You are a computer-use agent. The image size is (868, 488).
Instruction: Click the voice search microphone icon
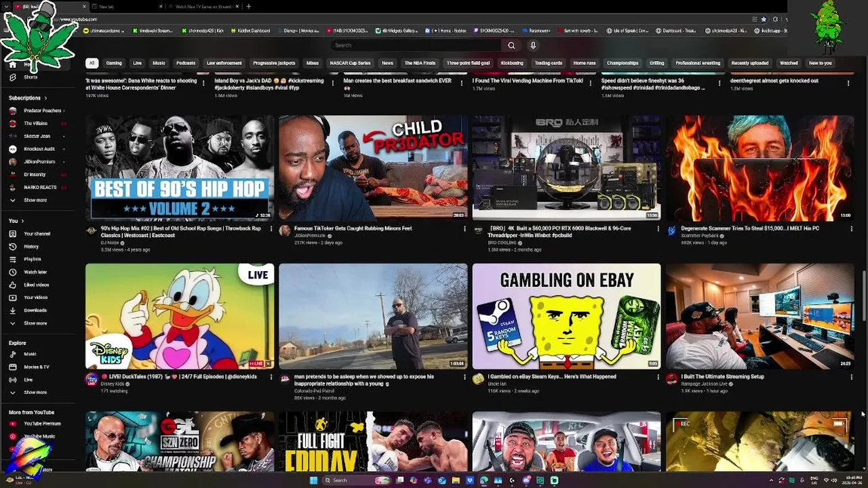(x=533, y=45)
